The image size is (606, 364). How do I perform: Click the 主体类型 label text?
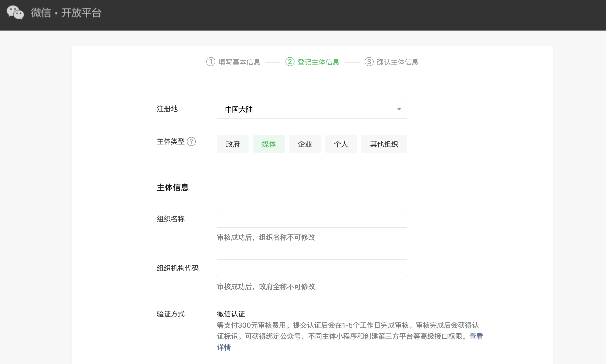pyautogui.click(x=171, y=142)
